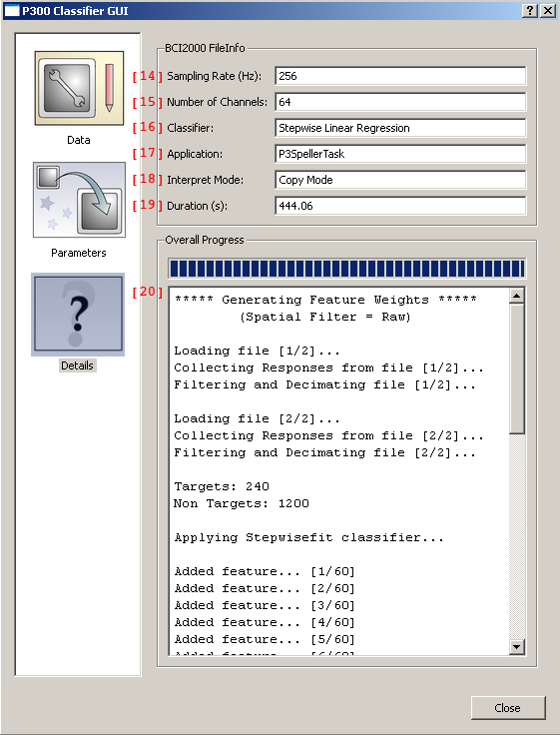This screenshot has height=735, width=560.
Task: Select the Details question mark icon
Action: click(x=78, y=315)
